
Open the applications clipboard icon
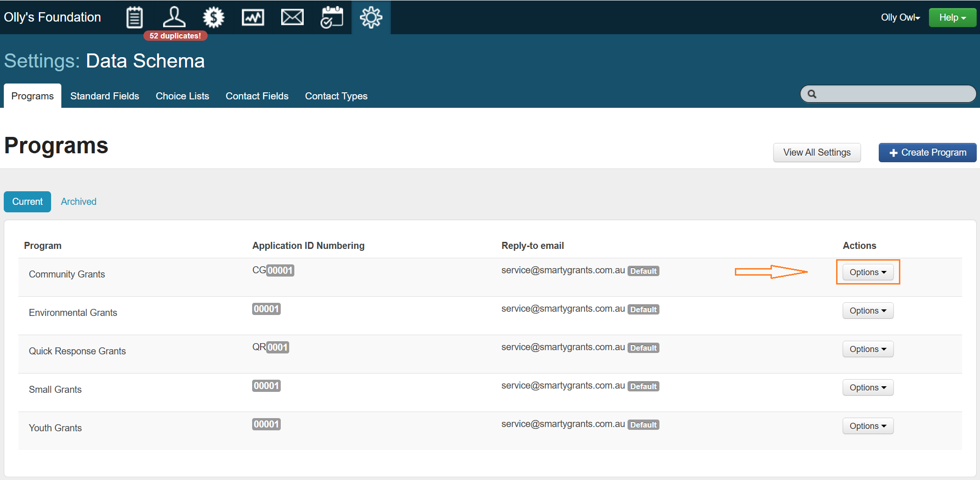pos(135,18)
